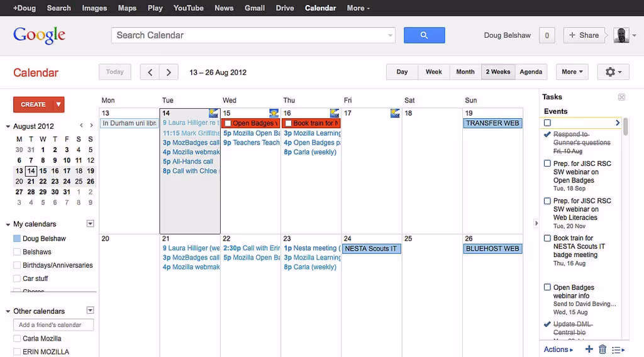Toggle Birthdays/Anniversaries calendar
This screenshot has width=644, height=357.
(x=17, y=265)
